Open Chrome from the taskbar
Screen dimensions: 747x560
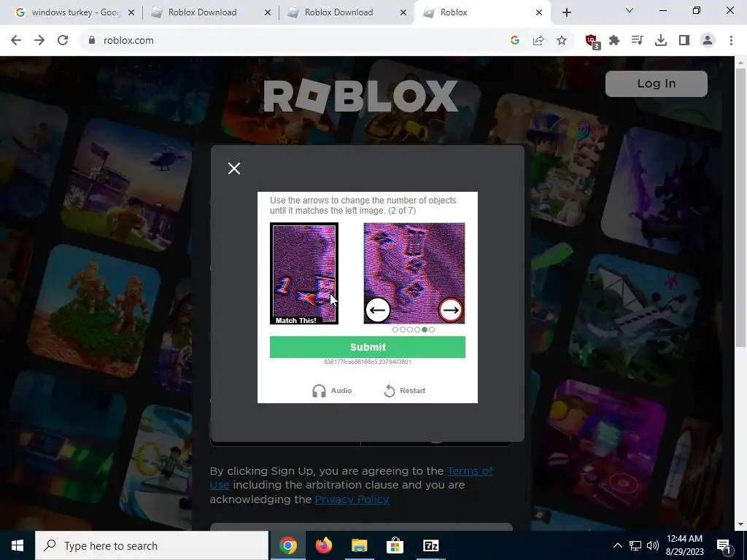coord(288,545)
